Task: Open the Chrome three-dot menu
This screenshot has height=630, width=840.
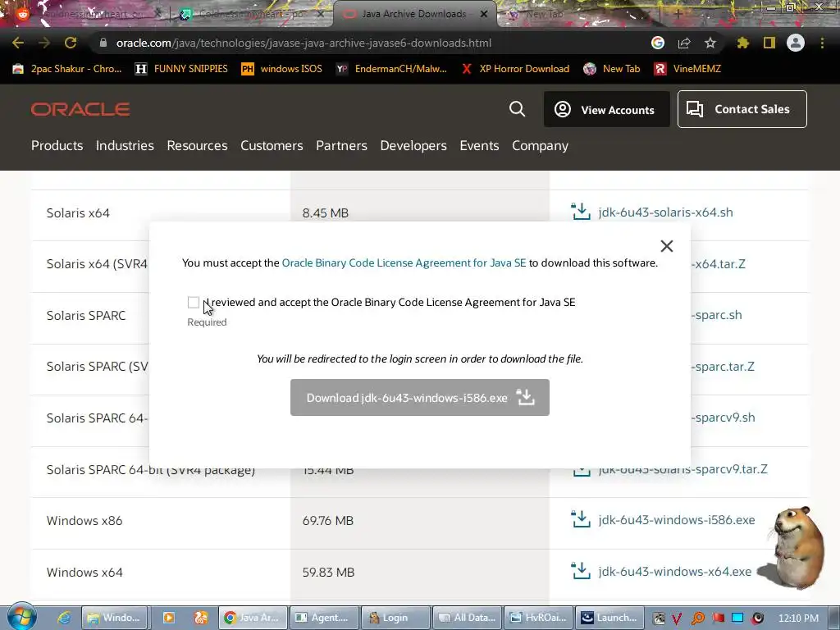Action: 822,43
